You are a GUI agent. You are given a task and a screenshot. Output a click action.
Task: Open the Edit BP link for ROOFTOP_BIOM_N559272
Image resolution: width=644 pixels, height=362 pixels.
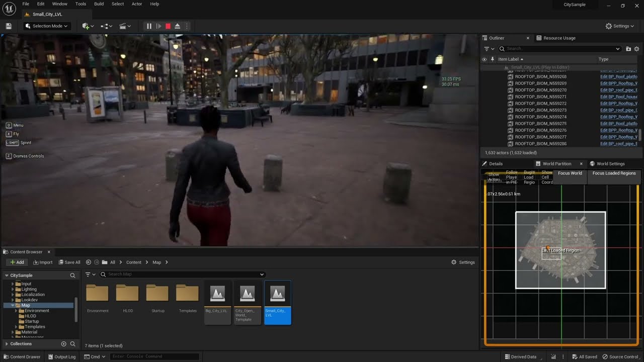(618, 104)
